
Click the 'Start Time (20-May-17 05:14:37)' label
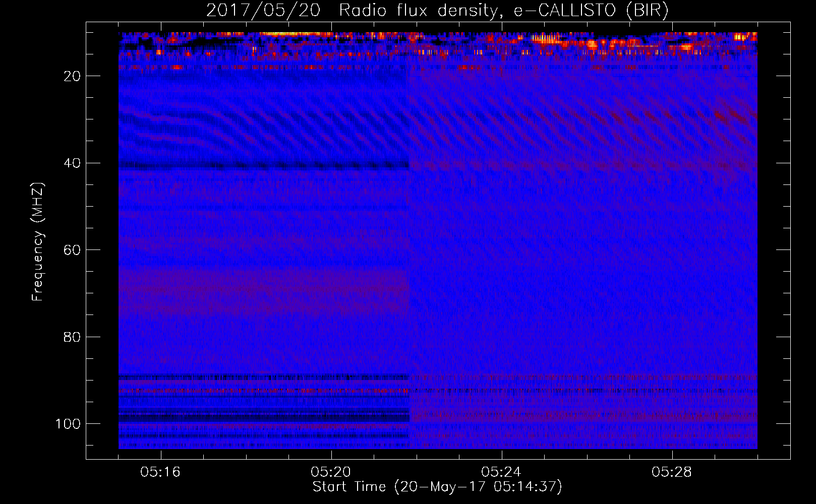[x=437, y=487]
